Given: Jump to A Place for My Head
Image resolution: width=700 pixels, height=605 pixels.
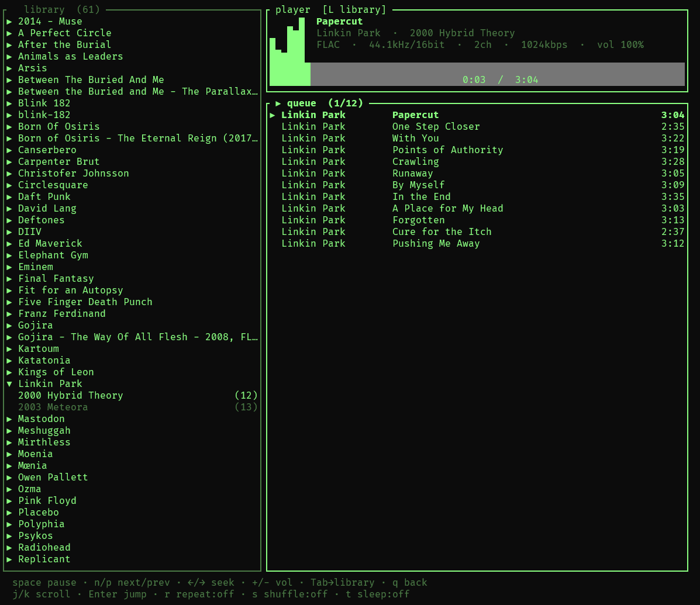Looking at the screenshot, I should (x=477, y=208).
